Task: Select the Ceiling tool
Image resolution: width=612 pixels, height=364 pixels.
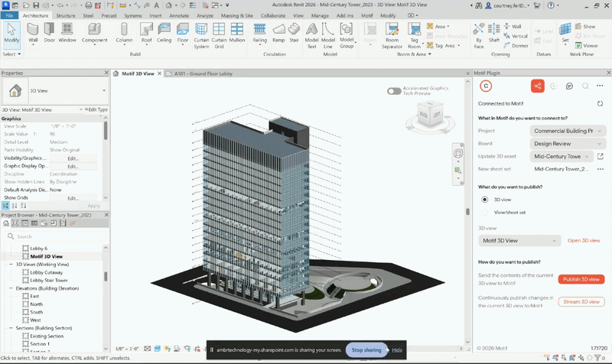Action: pos(164,33)
